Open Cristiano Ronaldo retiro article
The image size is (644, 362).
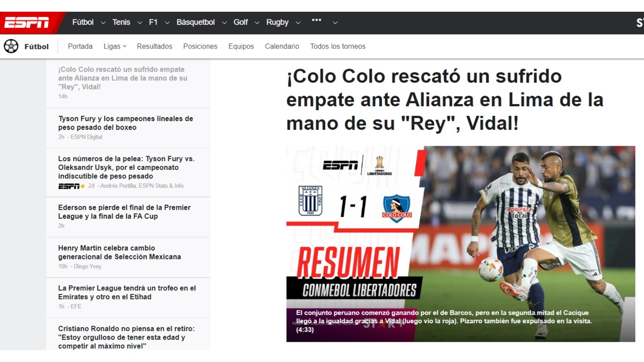click(126, 337)
